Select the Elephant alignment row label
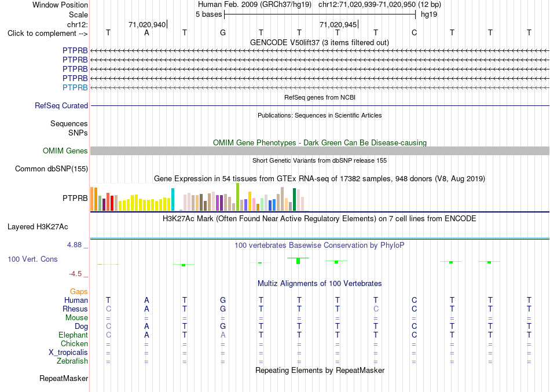 pyautogui.click(x=73, y=335)
